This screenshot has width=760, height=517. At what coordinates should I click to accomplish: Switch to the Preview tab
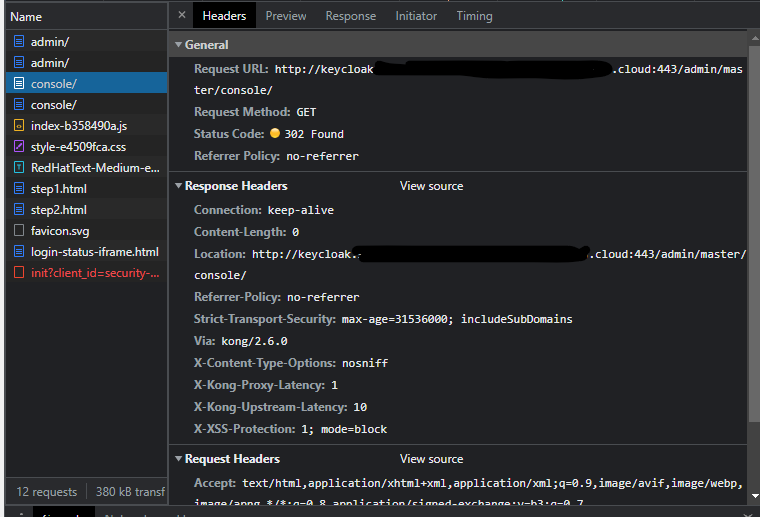[286, 16]
